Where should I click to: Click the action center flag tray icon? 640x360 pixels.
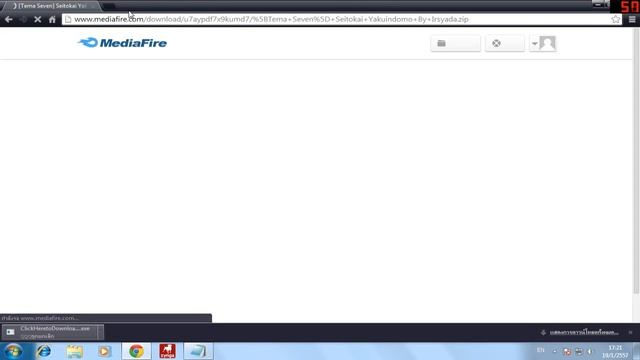coord(567,351)
